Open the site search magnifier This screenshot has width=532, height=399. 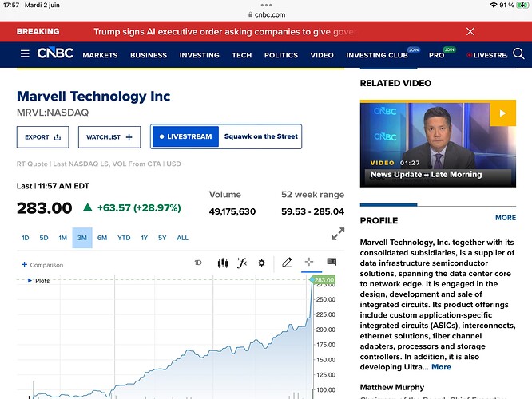tap(518, 53)
